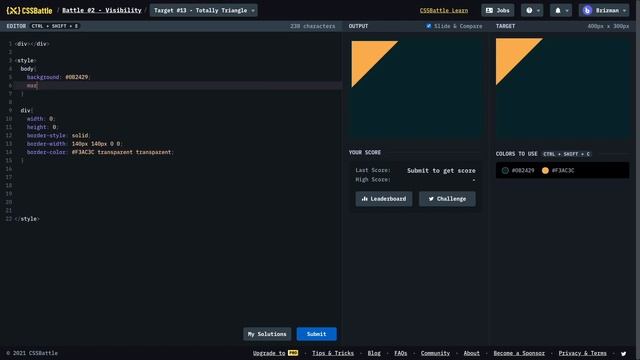Expand the help question mark menu
Image resolution: width=640 pixels, height=360 pixels.
[x=532, y=10]
